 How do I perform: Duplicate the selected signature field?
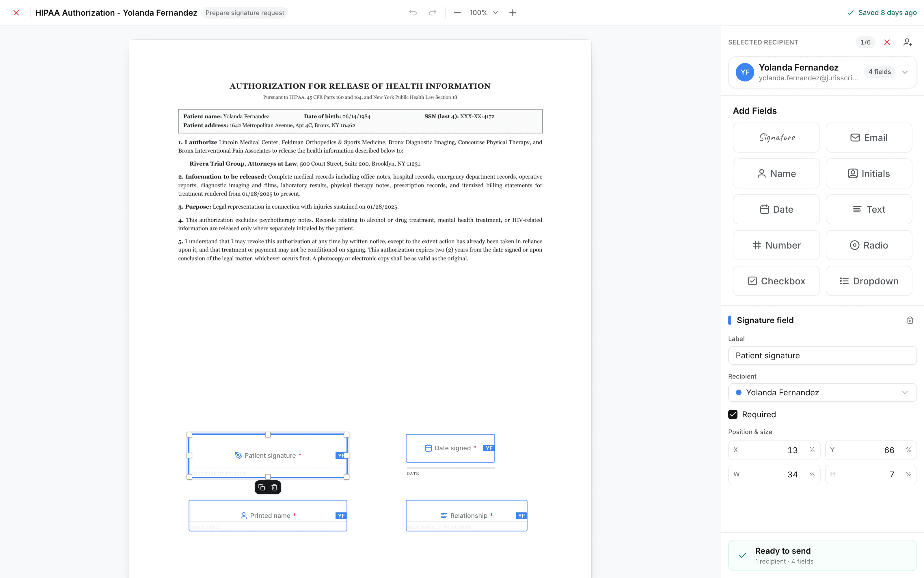[x=262, y=488]
